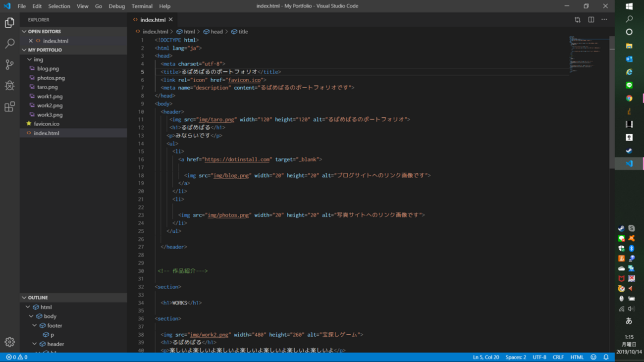This screenshot has width=644, height=362.
Task: Open the Debug view icon
Action: point(9,86)
